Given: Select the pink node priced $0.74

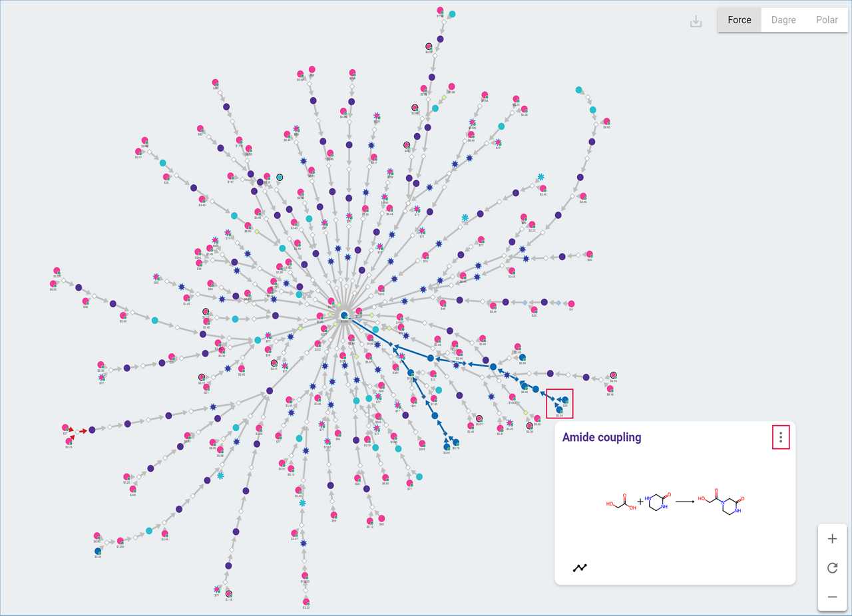Looking at the screenshot, I should [x=69, y=441].
